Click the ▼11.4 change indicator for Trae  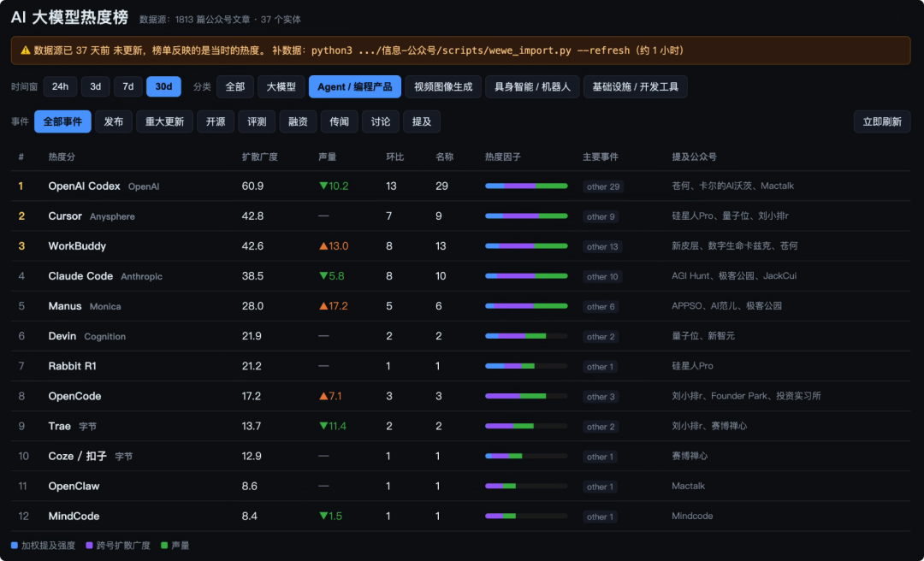[332, 427]
